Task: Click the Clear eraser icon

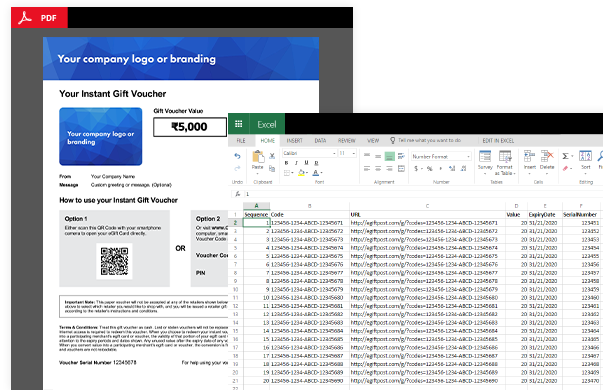Action: pos(565,168)
